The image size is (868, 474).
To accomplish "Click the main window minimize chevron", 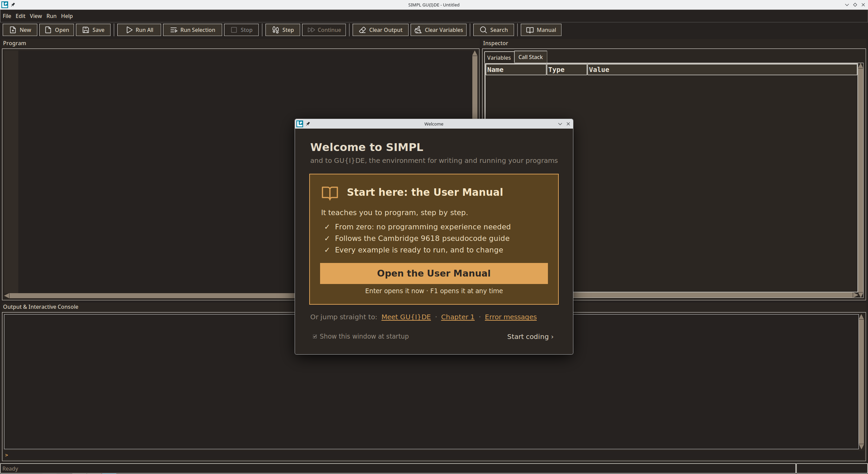I will pyautogui.click(x=847, y=5).
